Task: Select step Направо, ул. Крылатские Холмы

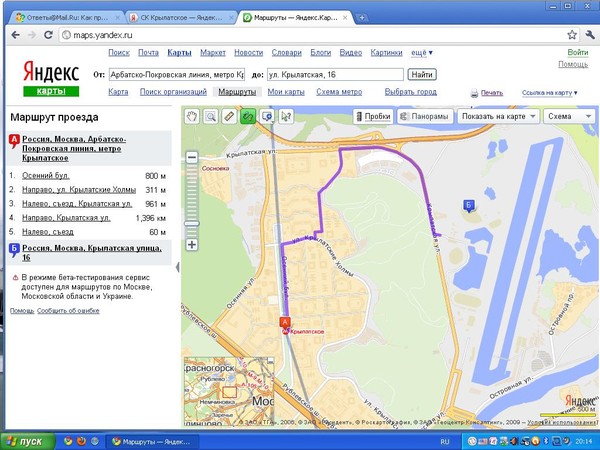Action: point(79,190)
